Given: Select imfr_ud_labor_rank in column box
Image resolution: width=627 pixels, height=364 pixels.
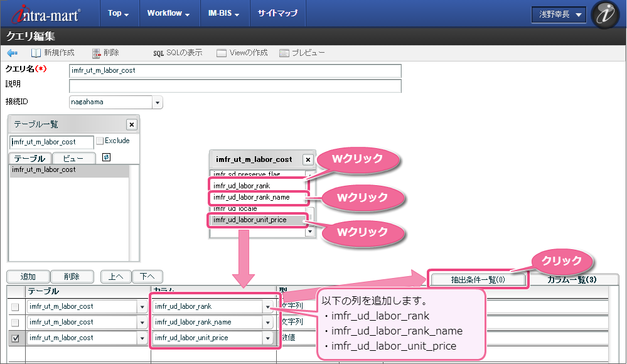Looking at the screenshot, I should click(x=258, y=186).
